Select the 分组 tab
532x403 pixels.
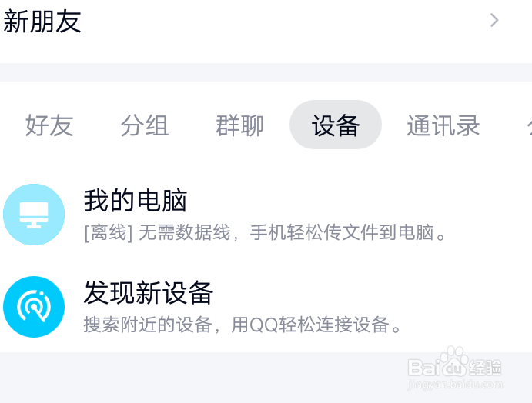(145, 125)
